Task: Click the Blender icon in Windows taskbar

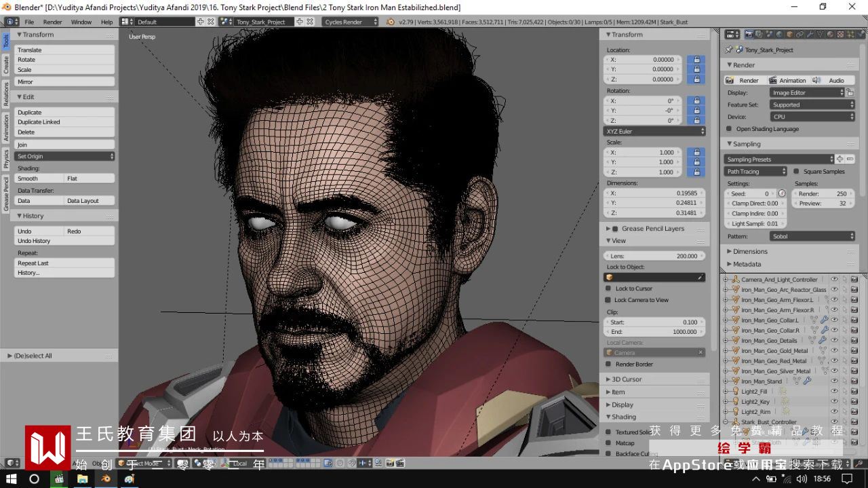Action: 106,478
